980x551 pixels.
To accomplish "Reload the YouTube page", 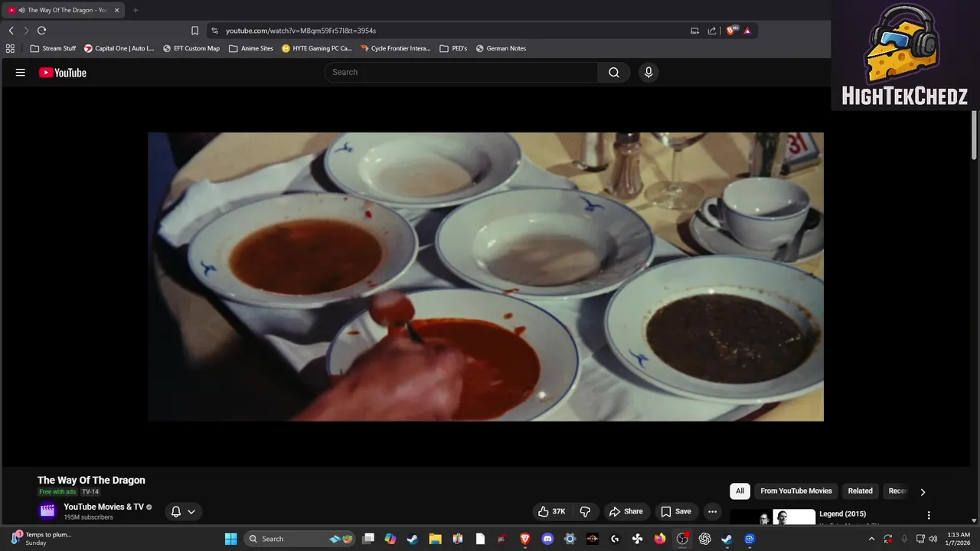I will click(41, 31).
